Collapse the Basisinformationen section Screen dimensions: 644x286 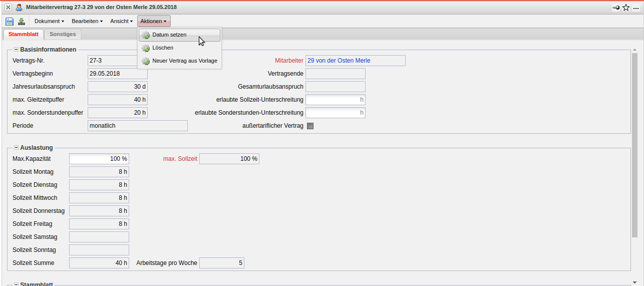click(16, 50)
